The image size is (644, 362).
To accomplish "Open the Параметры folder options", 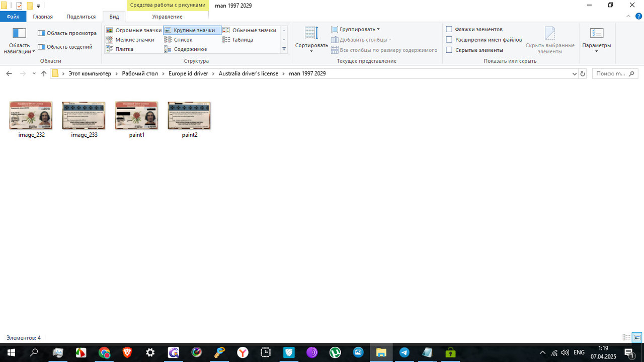I will pyautogui.click(x=596, y=40).
